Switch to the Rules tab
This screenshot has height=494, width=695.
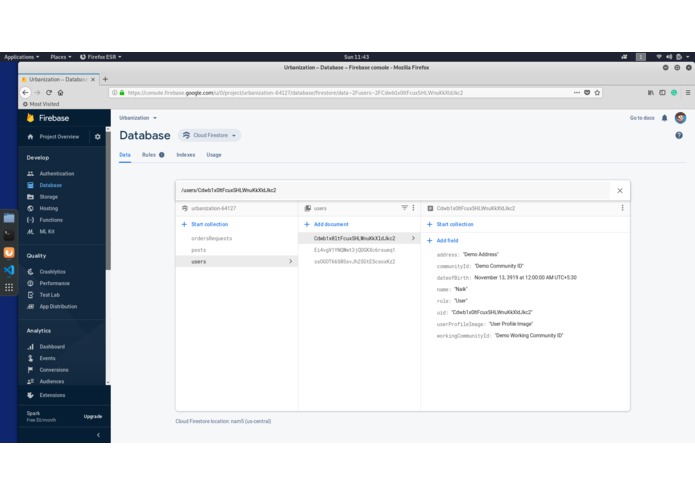click(153, 155)
